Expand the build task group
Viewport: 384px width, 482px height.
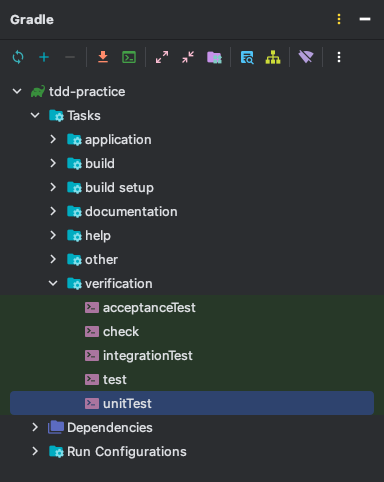coord(53,163)
